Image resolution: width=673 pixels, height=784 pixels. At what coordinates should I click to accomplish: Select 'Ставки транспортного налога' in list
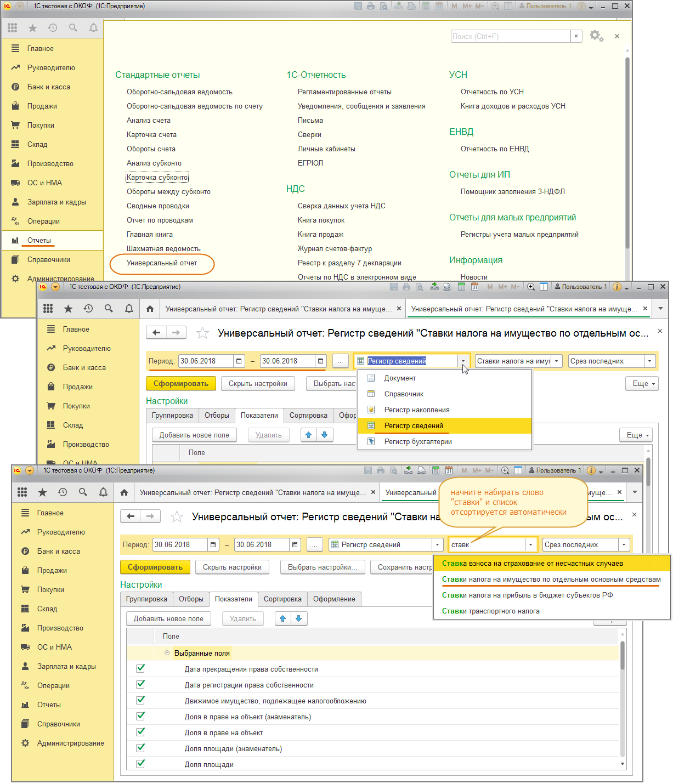552,611
